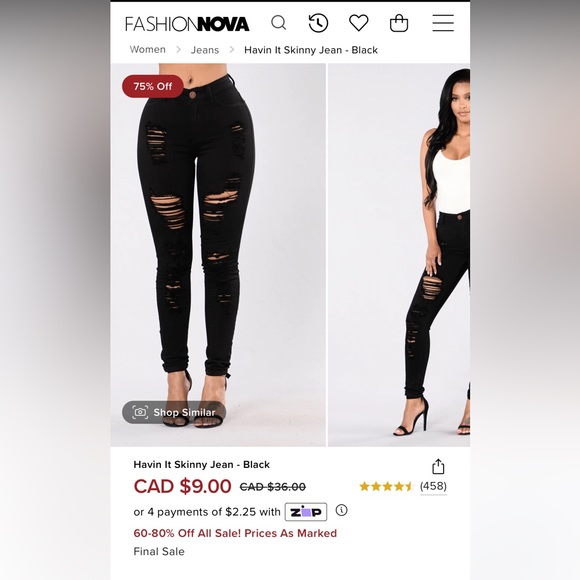Open the 458 reviews count link
This screenshot has height=580, width=580.
433,486
